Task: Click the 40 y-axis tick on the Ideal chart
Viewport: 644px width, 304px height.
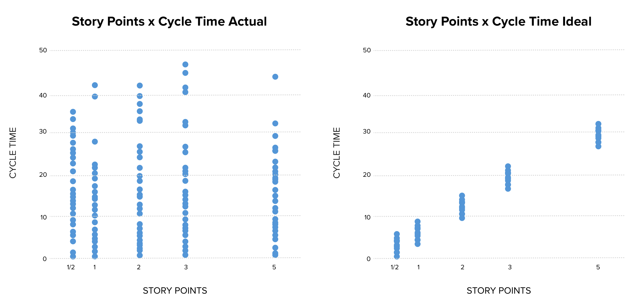Action: 367,96
